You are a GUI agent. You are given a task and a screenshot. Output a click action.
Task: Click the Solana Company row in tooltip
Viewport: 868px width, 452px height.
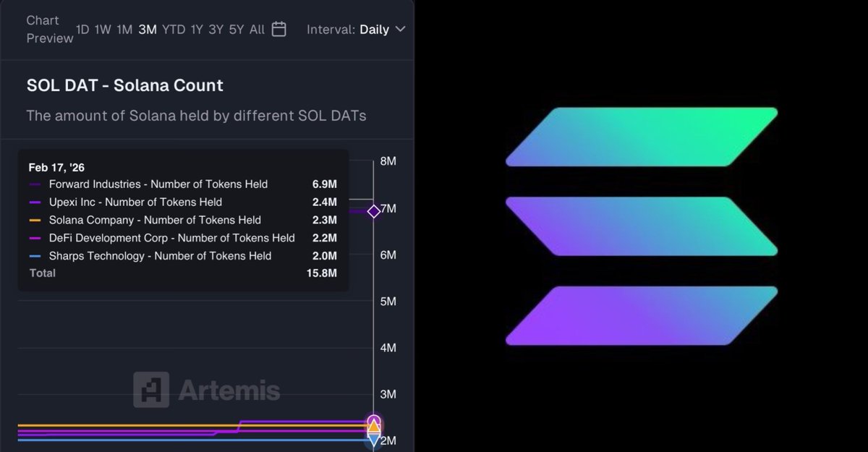182,220
